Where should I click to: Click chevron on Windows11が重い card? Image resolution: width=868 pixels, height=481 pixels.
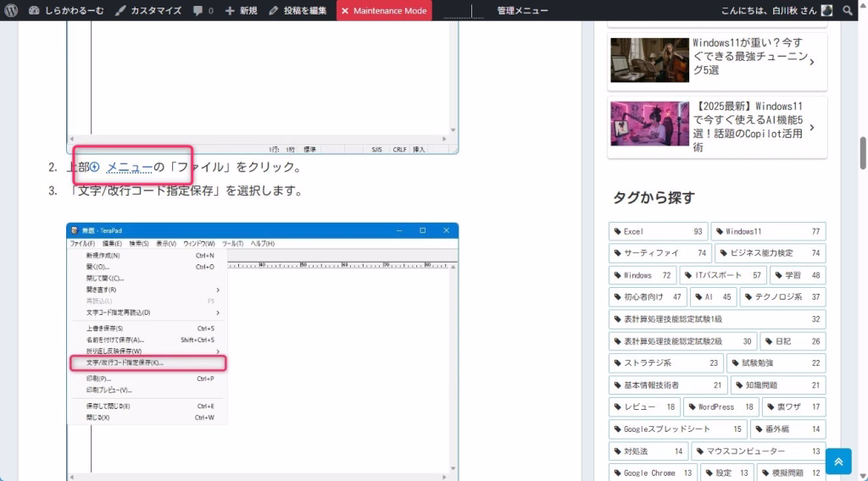(x=812, y=62)
